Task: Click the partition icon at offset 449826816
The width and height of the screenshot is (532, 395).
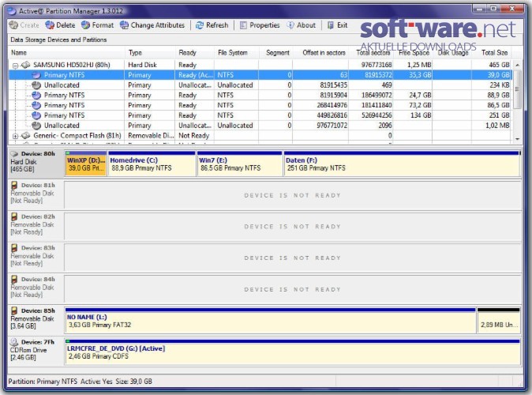Action: point(36,115)
